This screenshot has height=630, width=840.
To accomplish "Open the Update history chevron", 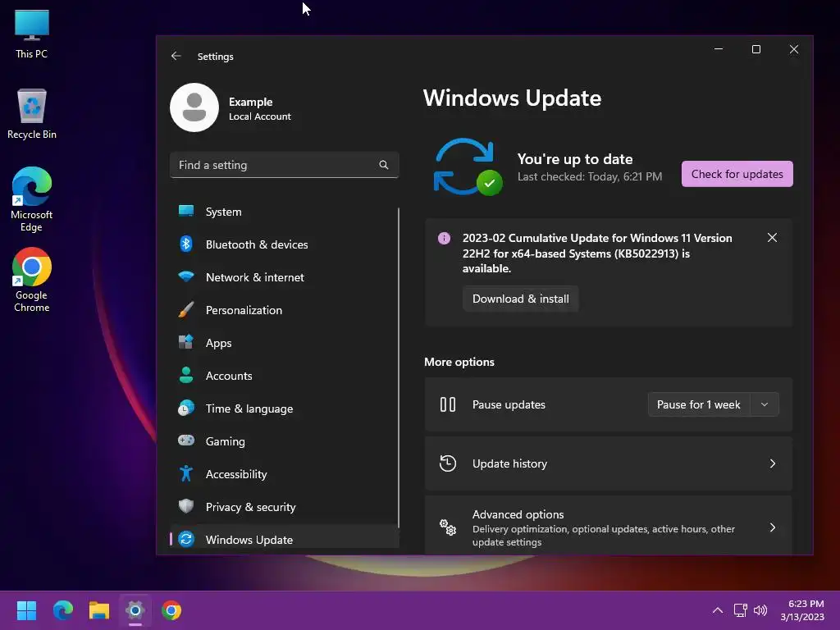I will tap(773, 463).
